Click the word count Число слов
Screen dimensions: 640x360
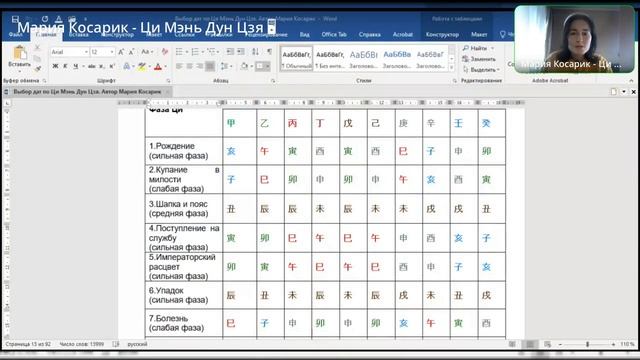click(82, 344)
